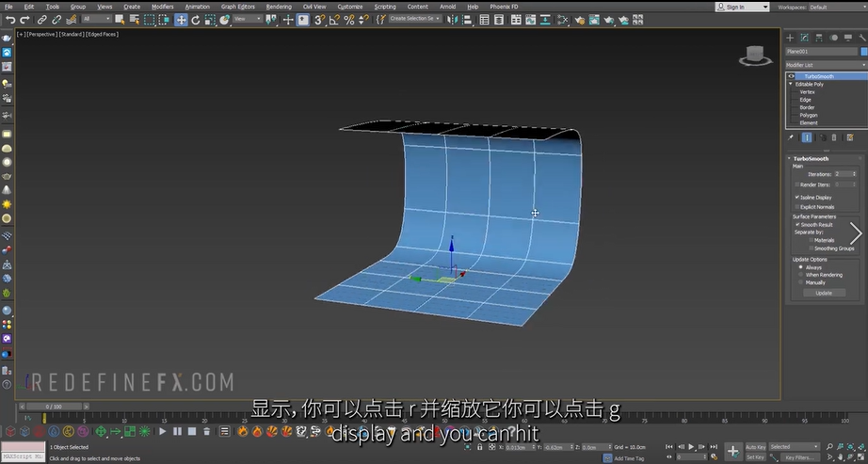
Task: Open the Hierarchy panel icon
Action: coord(819,38)
